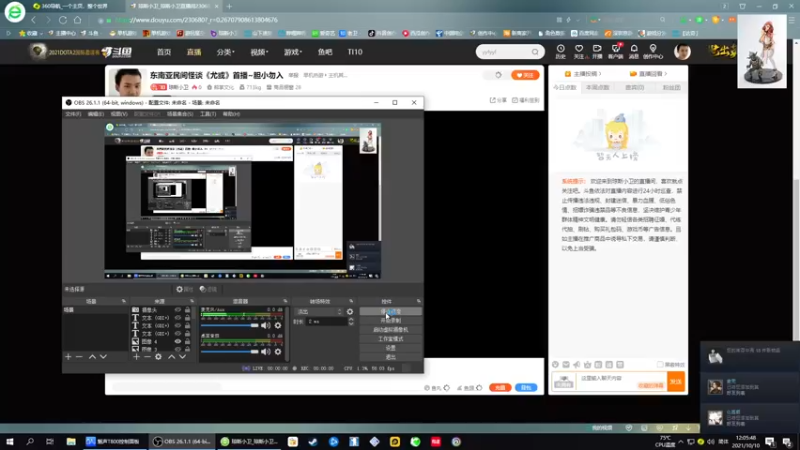Open the 淡出 transition dropdown
Image resolution: width=800 pixels, height=450 pixels.
pos(319,312)
